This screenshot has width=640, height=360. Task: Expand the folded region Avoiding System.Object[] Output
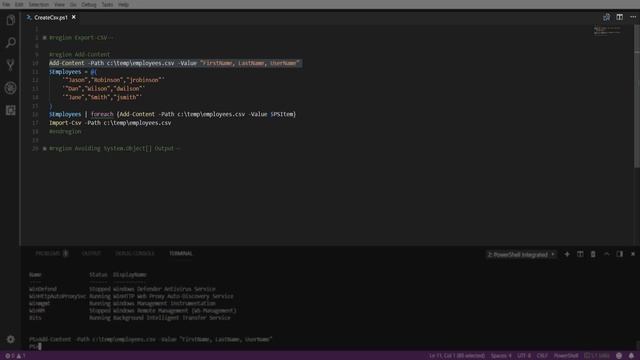click(44, 149)
